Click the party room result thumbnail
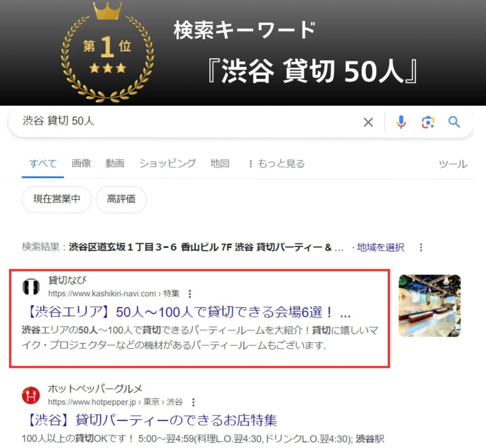Image resolution: width=486 pixels, height=448 pixels. click(x=430, y=306)
